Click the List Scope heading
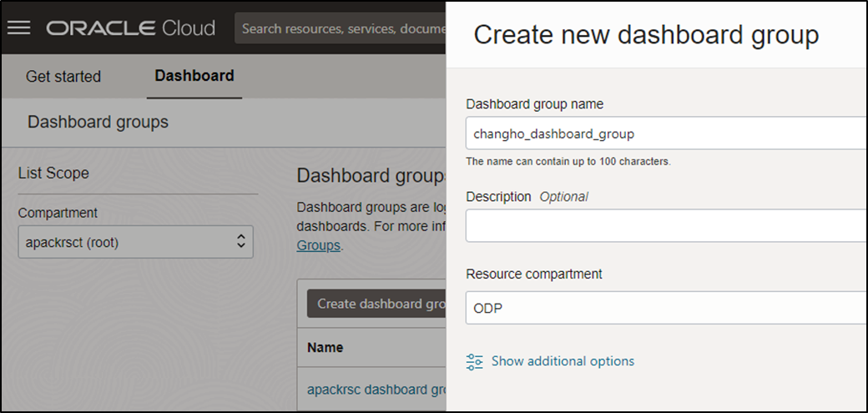 tap(53, 173)
